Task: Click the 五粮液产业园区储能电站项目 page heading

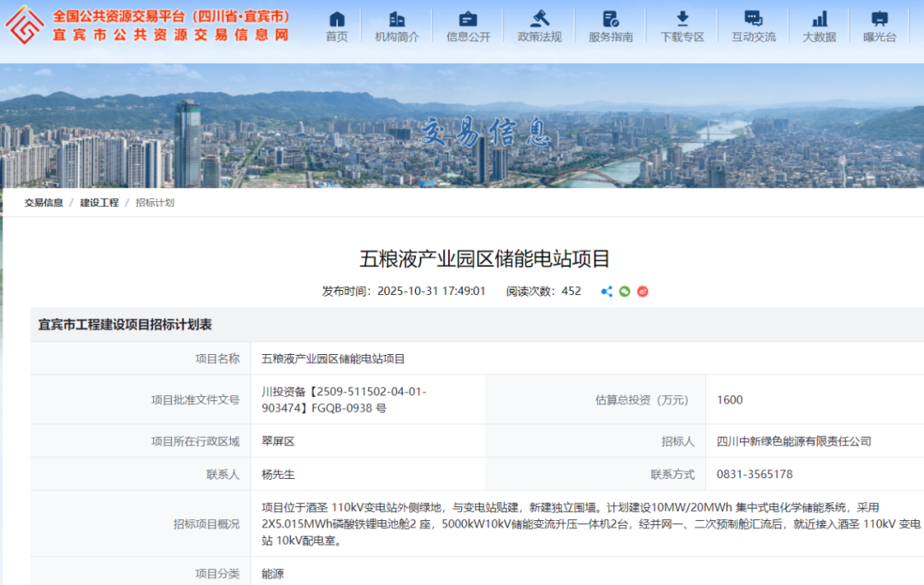Action: coord(484,259)
